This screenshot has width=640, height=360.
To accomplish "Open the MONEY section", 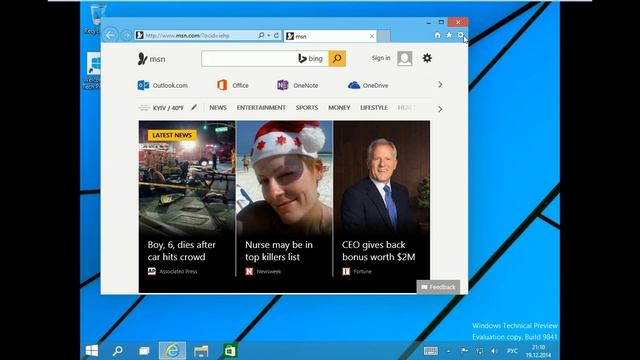I will (x=339, y=108).
